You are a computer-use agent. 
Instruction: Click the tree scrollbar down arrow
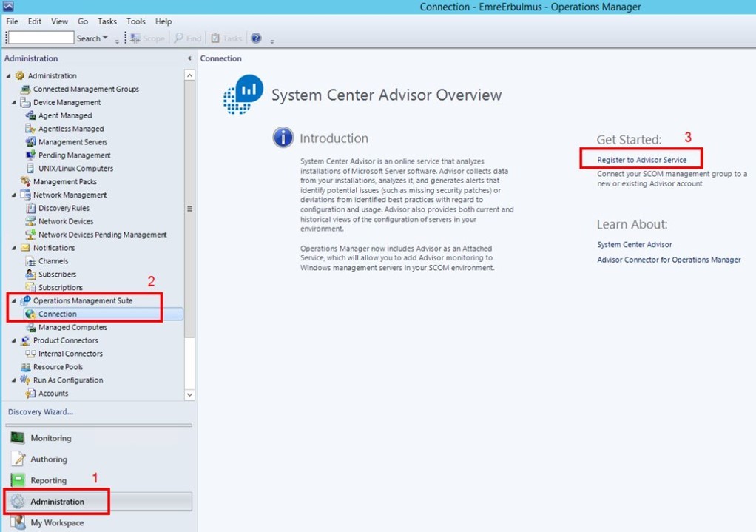click(x=189, y=394)
